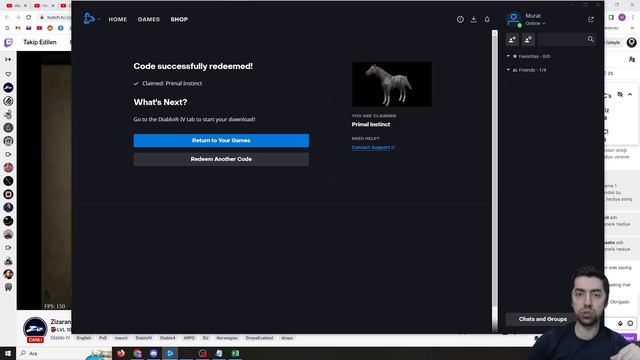
Task: Collapse the Friends group
Action: 508,70
